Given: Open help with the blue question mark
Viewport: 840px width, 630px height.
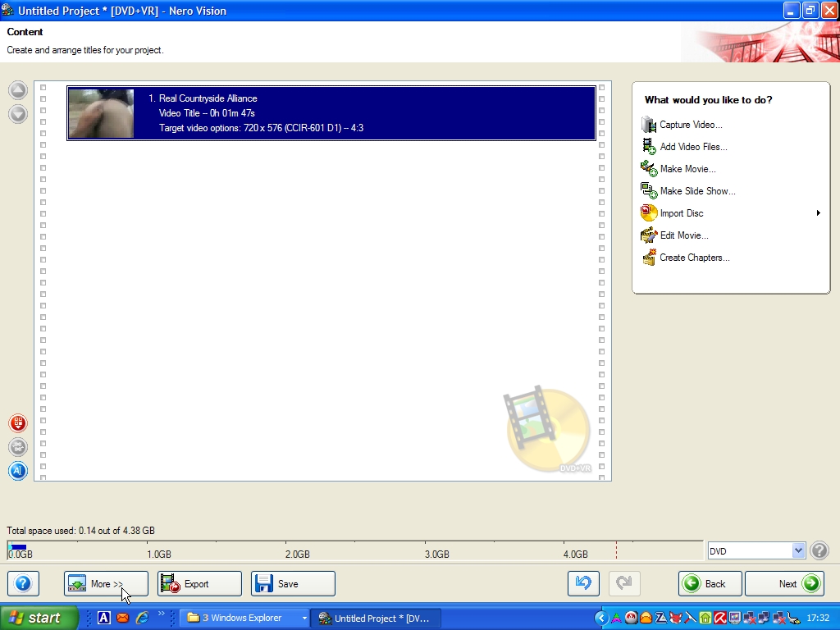Looking at the screenshot, I should coord(23,583).
